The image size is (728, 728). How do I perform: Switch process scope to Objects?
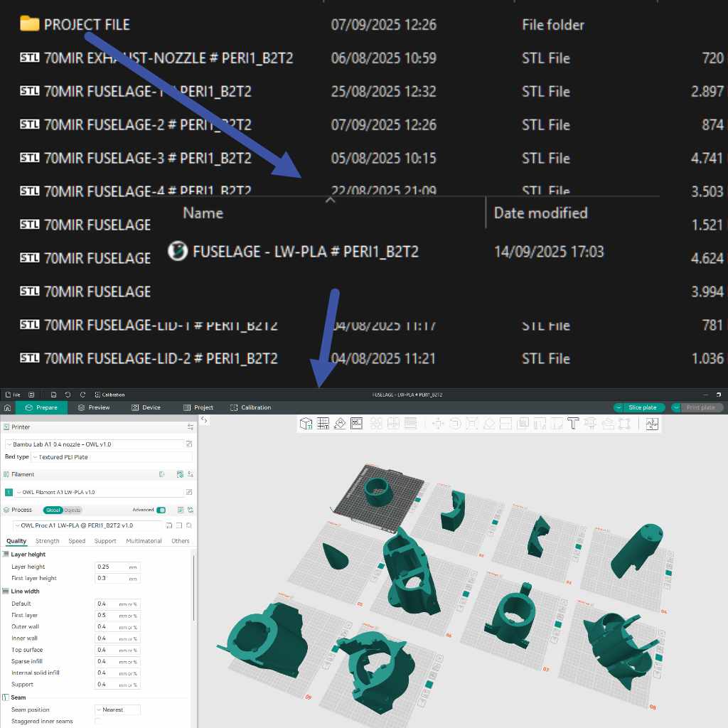(x=73, y=510)
